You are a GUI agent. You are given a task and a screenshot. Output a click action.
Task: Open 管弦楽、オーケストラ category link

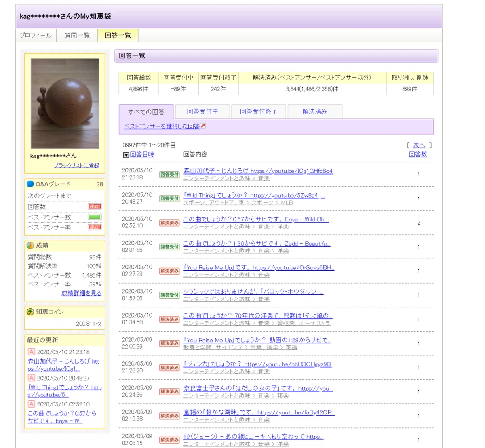pos(304,324)
